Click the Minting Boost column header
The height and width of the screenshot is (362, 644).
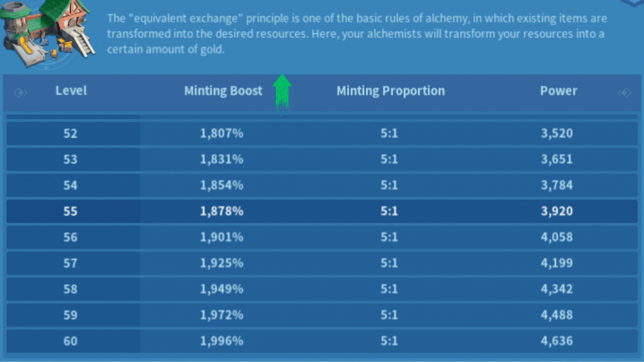click(x=223, y=91)
